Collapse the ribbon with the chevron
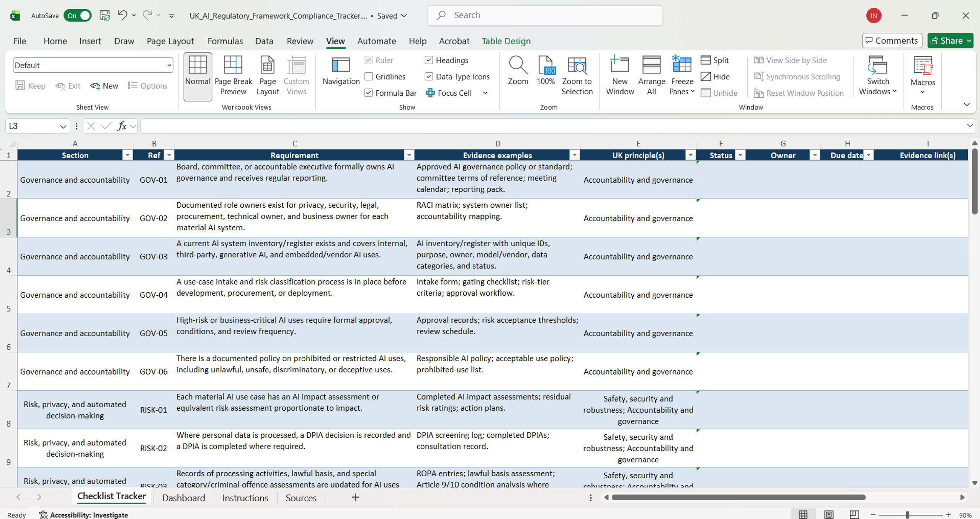The height and width of the screenshot is (519, 980). click(967, 105)
